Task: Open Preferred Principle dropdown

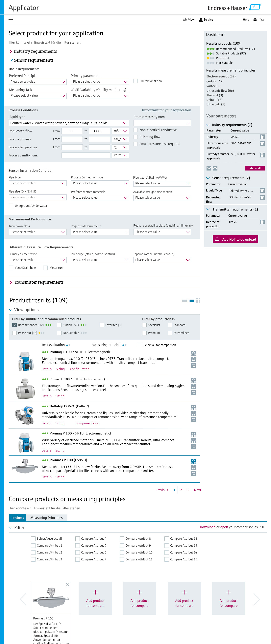Action: 37,82
